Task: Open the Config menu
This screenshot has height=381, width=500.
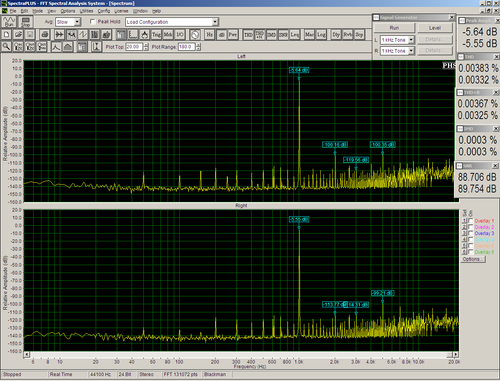Action: pyautogui.click(x=104, y=11)
